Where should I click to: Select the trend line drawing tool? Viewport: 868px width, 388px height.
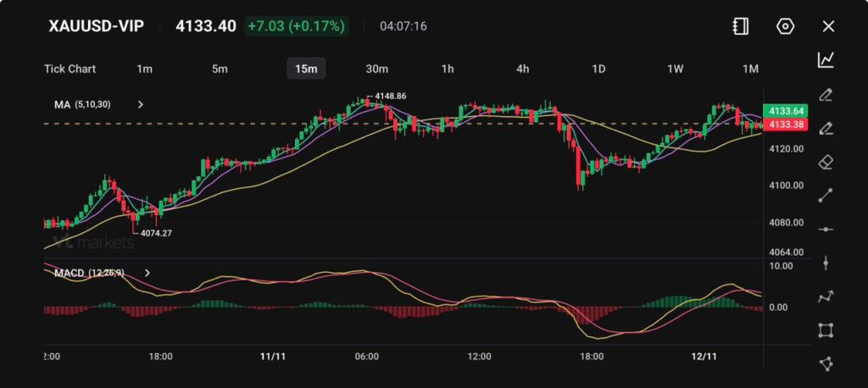tap(826, 195)
